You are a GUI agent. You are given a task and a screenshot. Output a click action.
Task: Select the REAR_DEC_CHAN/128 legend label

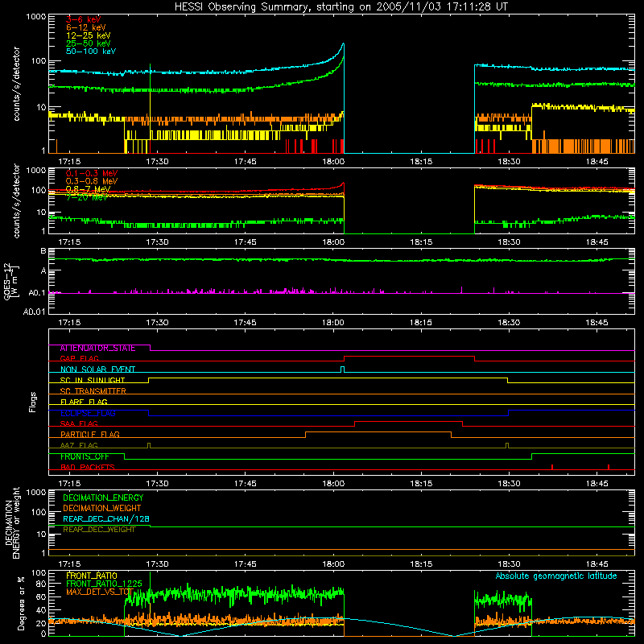pyautogui.click(x=106, y=519)
